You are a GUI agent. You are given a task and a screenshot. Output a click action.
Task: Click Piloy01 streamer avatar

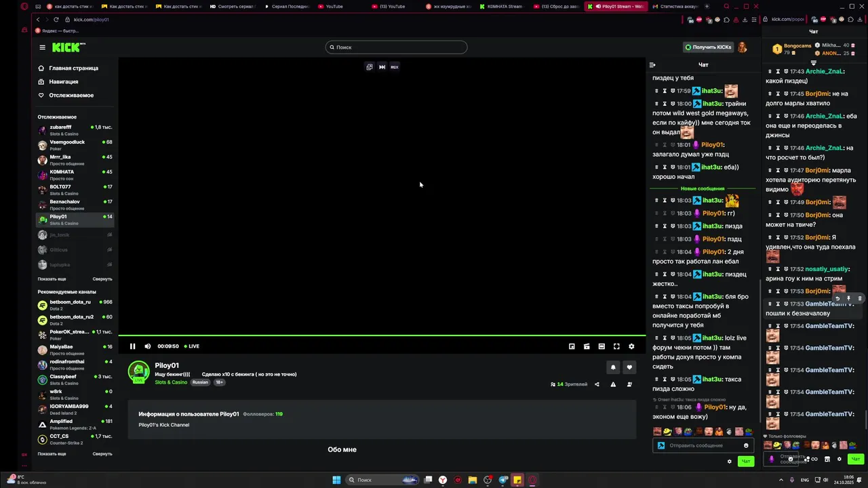pos(139,371)
